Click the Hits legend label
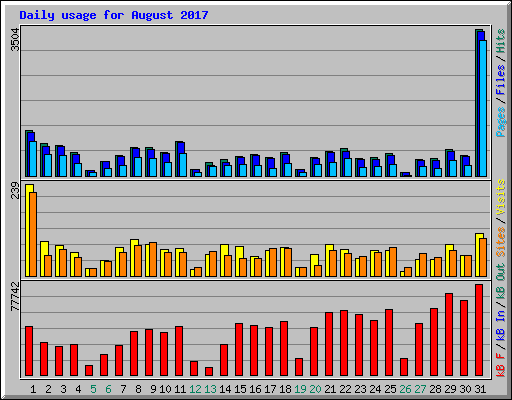Viewport: 512px width, 400px height. [x=501, y=41]
